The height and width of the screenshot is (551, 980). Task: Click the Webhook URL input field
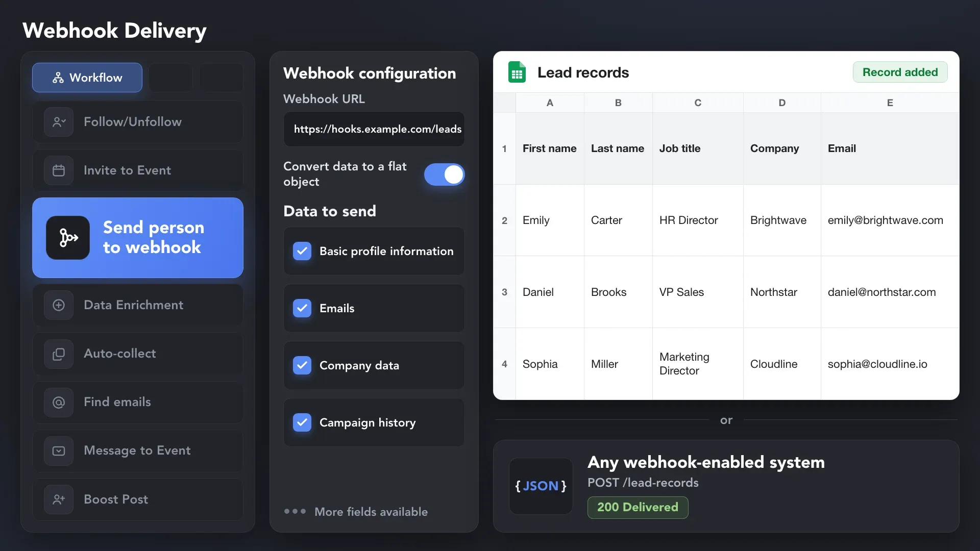pos(374,129)
